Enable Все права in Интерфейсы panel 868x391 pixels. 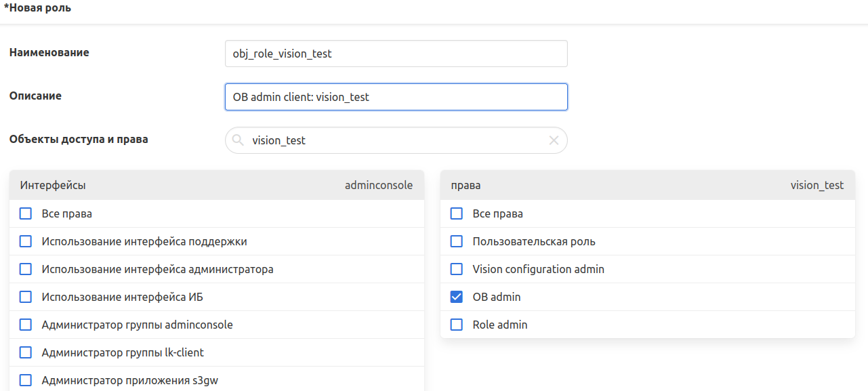tap(26, 213)
